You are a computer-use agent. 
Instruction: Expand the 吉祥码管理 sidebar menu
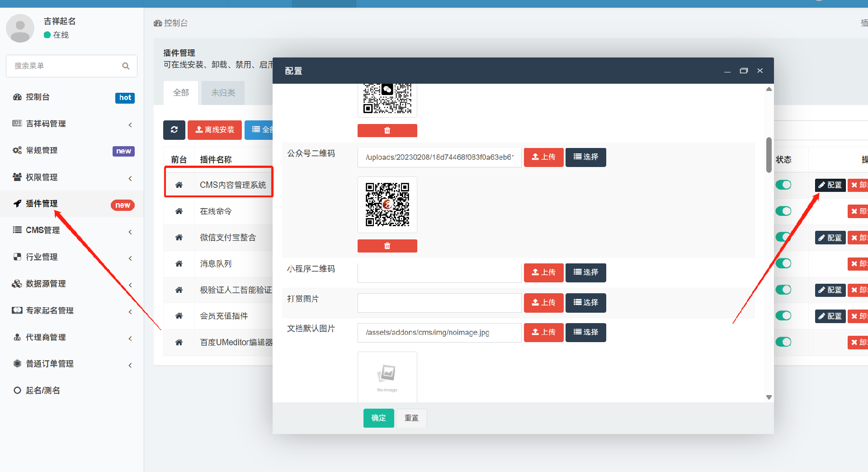tap(72, 124)
